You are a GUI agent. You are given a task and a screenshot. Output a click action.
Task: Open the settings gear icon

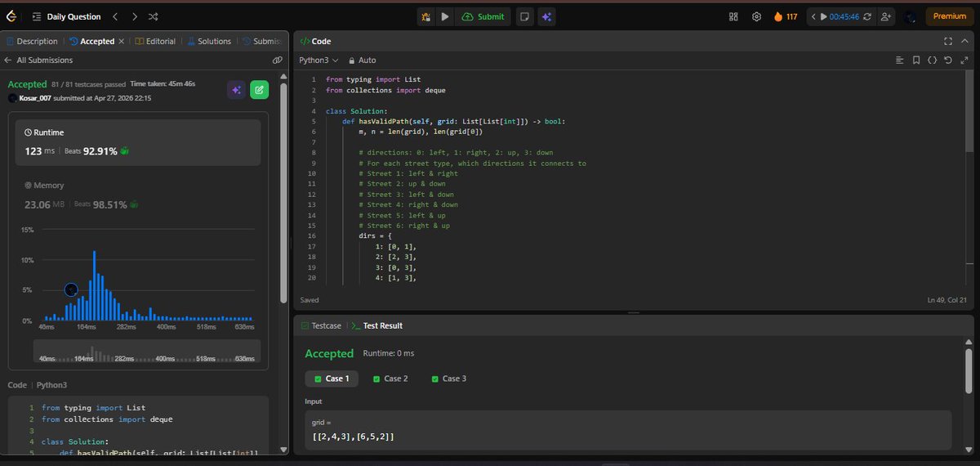pyautogui.click(x=756, y=16)
